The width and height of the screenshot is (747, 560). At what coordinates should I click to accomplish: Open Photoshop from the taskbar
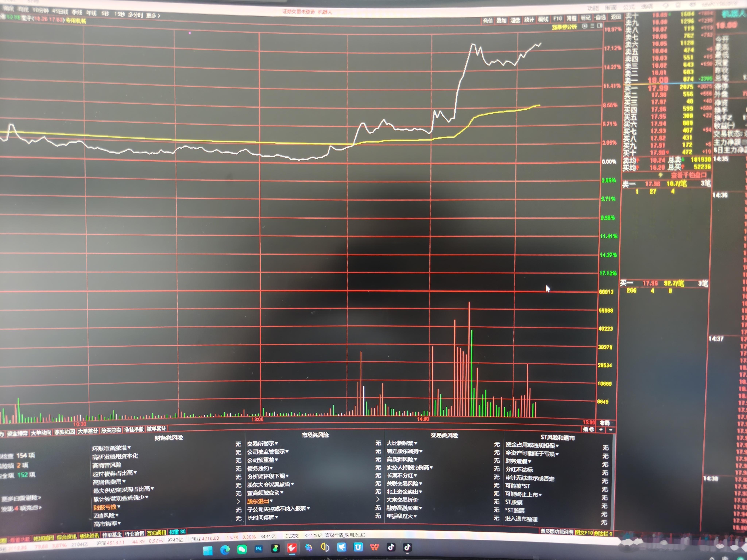[259, 549]
